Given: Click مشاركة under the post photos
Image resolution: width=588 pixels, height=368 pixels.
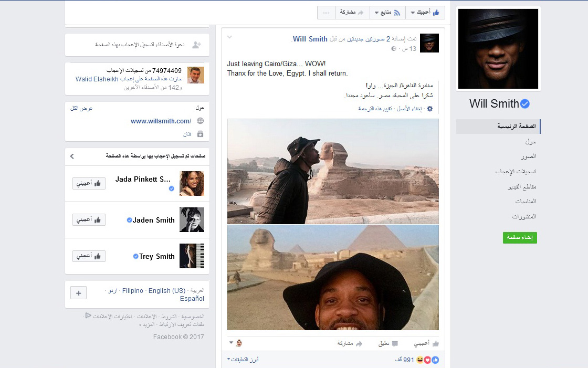Looking at the screenshot, I should [x=350, y=343].
